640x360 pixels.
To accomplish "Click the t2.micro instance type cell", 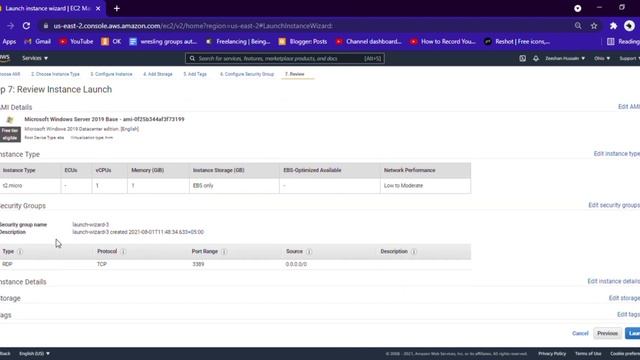I will pos(12,186).
